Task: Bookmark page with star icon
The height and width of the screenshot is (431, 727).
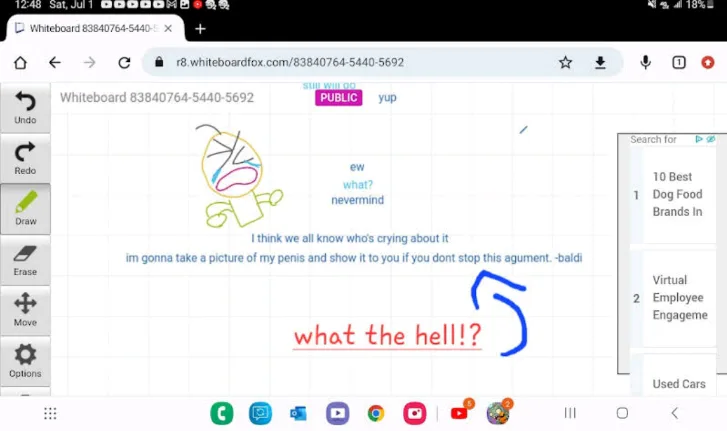Action: tap(565, 62)
